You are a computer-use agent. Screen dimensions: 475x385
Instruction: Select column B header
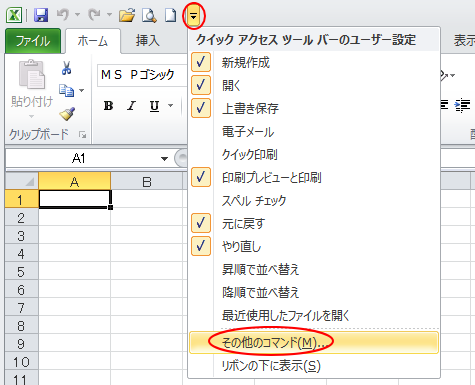point(147,181)
